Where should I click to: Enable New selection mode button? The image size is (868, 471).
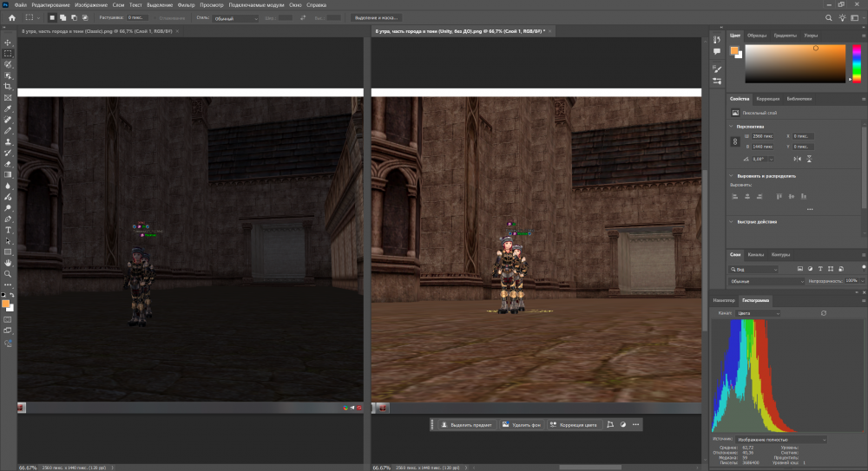pyautogui.click(x=52, y=17)
